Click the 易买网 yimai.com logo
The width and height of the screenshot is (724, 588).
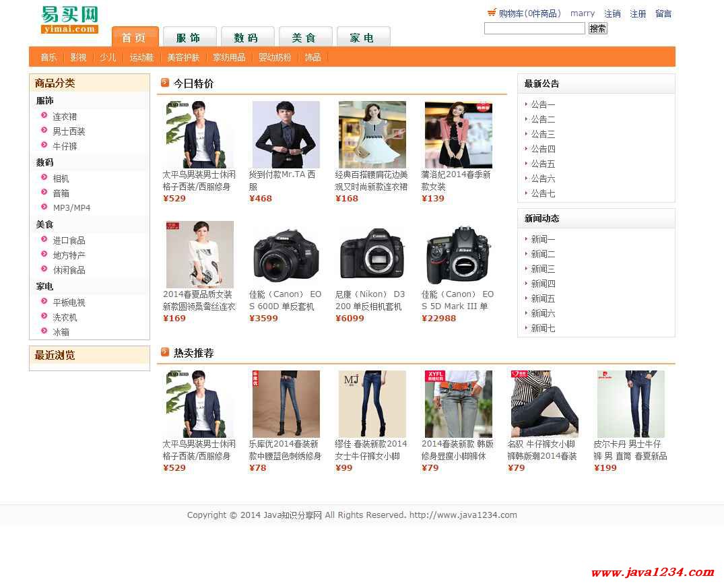[x=69, y=20]
